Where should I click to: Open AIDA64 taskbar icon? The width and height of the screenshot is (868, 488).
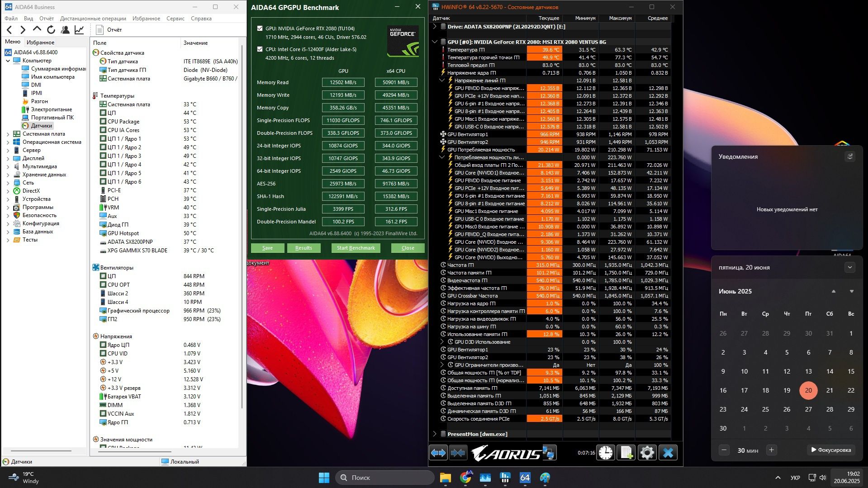coord(525,478)
